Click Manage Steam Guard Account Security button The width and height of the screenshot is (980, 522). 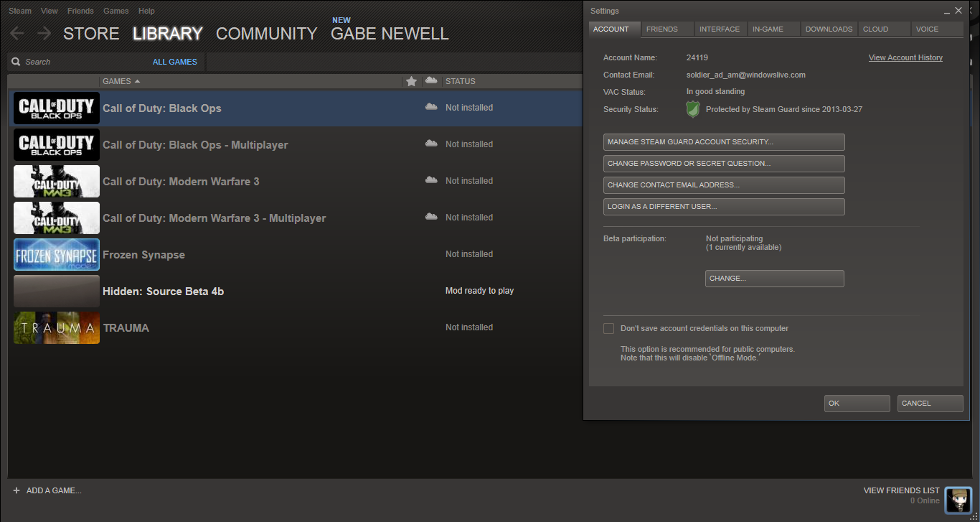pyautogui.click(x=724, y=142)
